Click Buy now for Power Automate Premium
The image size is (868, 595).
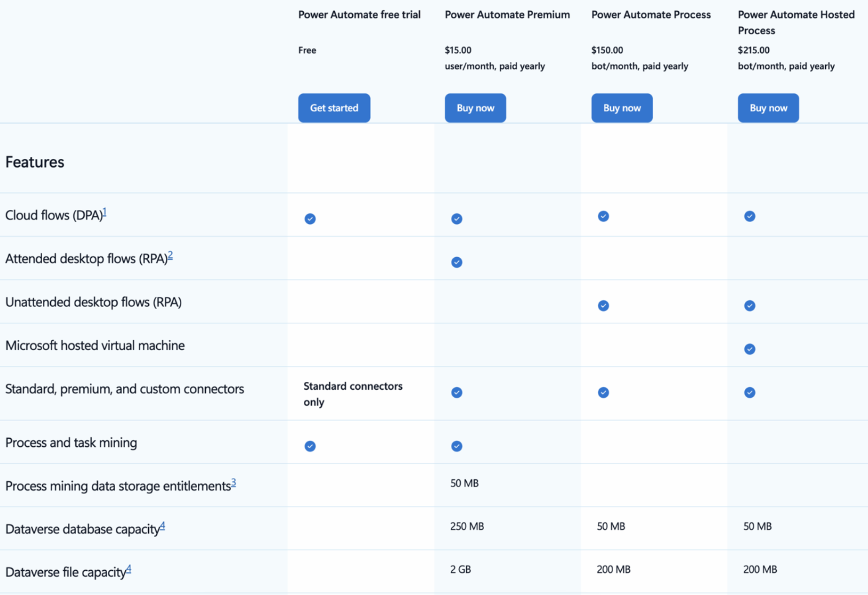(x=475, y=108)
